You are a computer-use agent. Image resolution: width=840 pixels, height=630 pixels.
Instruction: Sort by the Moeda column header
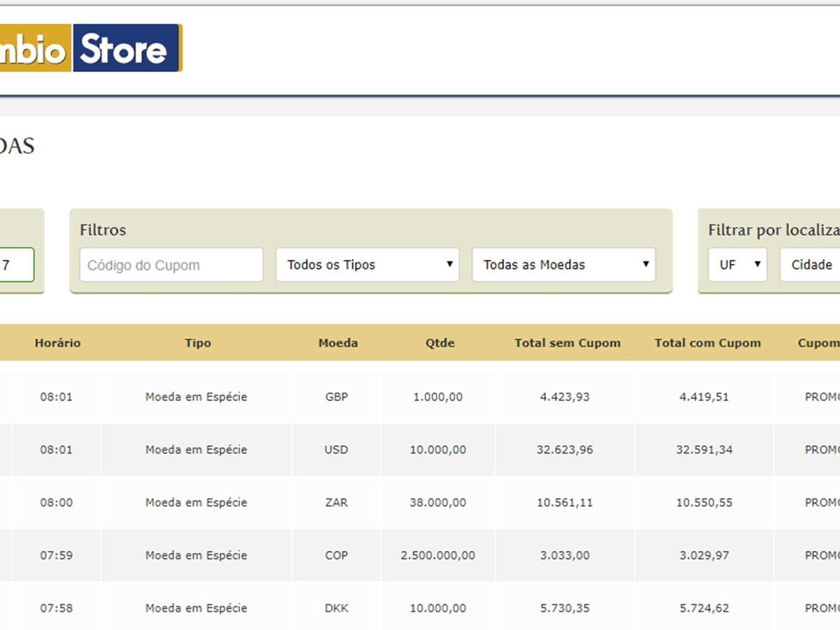pyautogui.click(x=337, y=343)
